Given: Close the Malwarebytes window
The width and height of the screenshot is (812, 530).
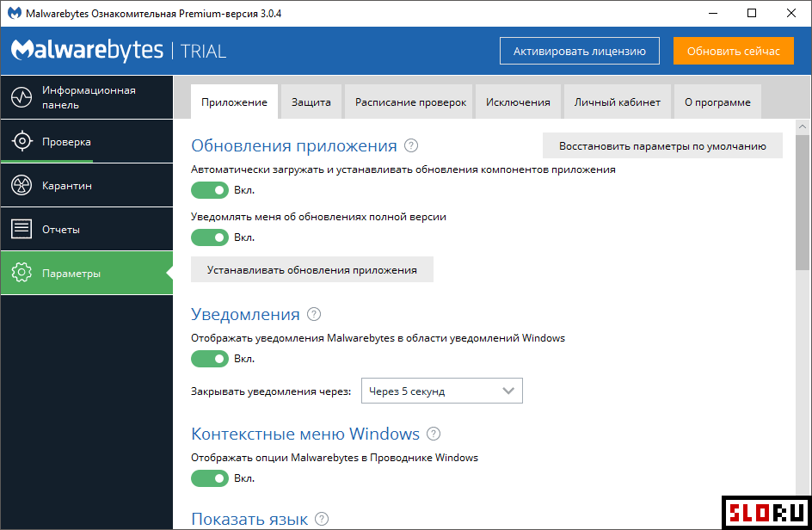Looking at the screenshot, I should (791, 13).
